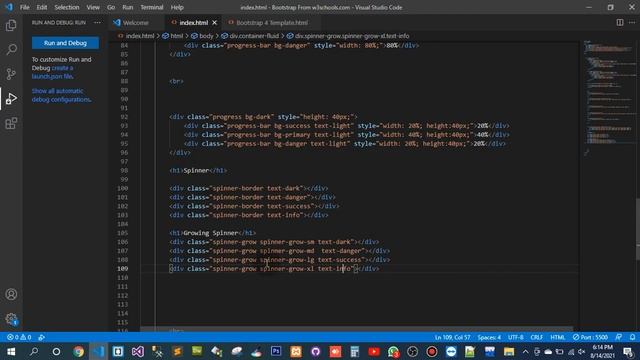Open the Explorer view in activity bar

(11, 25)
